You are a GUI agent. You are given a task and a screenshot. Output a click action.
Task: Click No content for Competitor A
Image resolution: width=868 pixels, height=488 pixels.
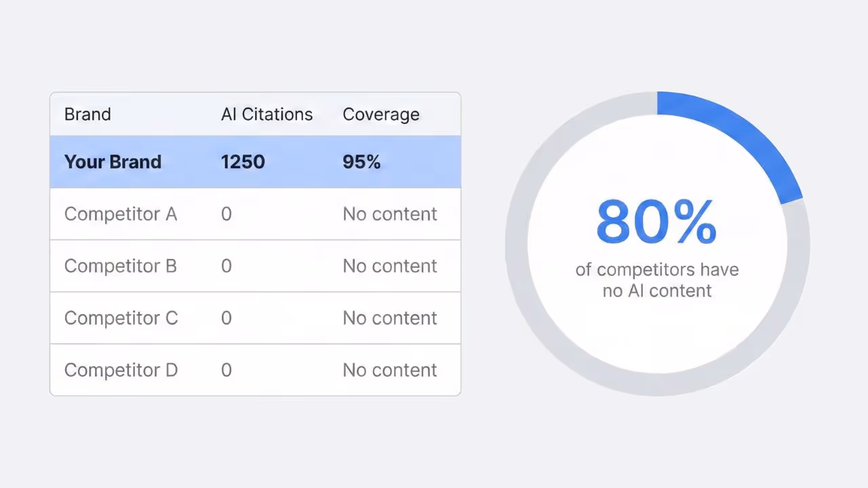[x=390, y=213]
